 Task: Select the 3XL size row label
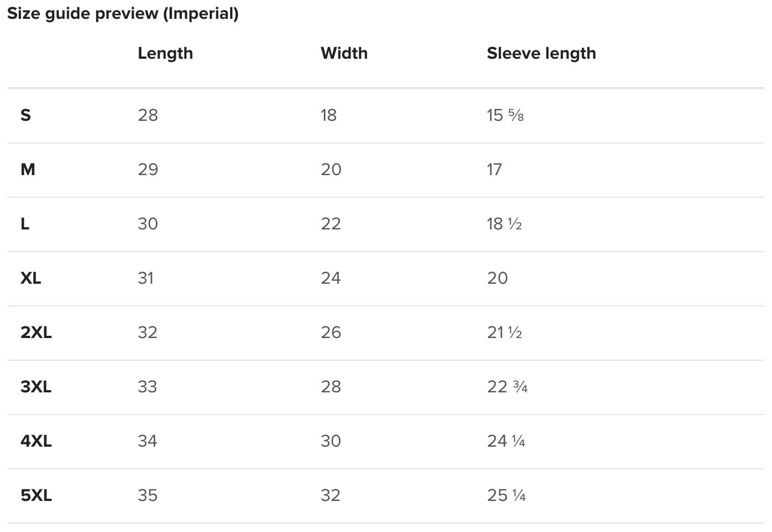coord(36,387)
